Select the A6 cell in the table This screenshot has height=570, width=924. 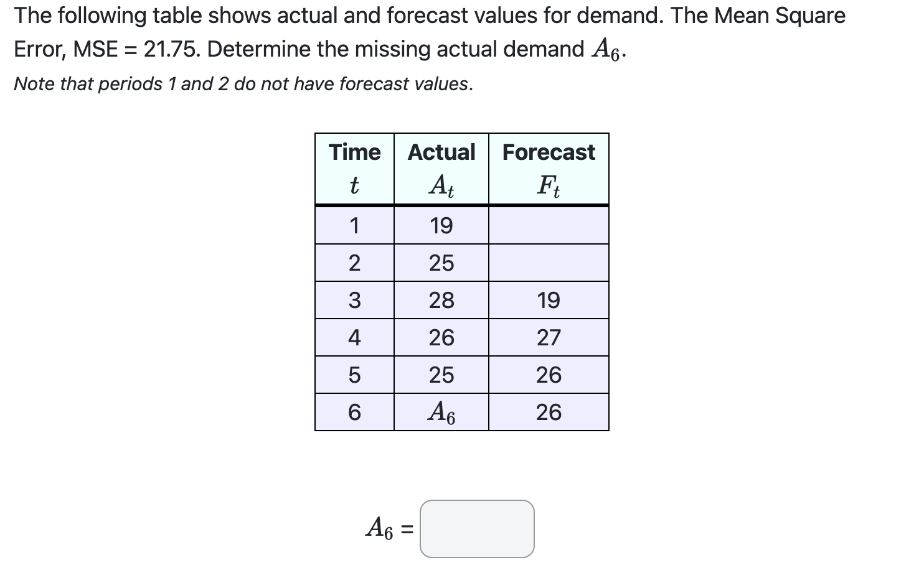click(441, 411)
